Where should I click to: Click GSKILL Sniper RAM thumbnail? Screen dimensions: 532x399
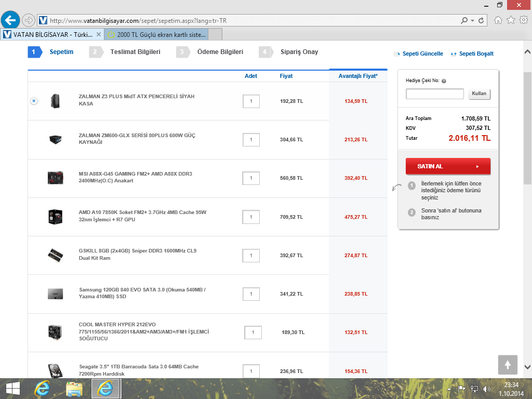55,255
